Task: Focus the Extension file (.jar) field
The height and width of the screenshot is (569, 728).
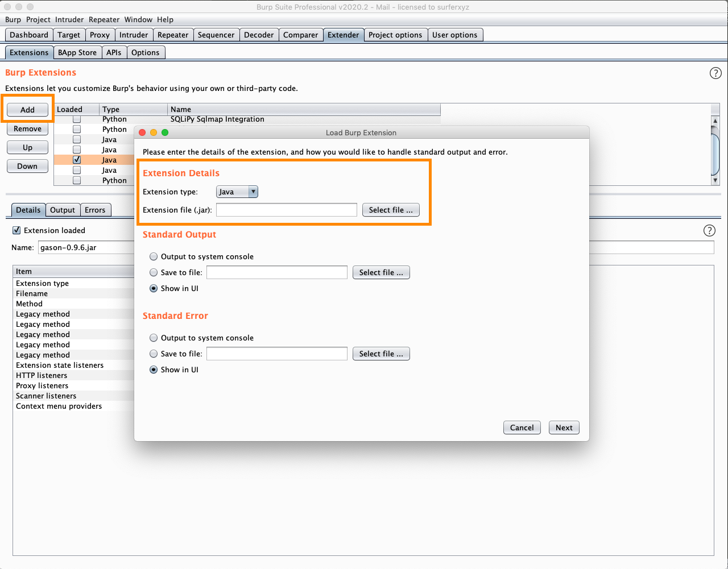Action: point(287,210)
